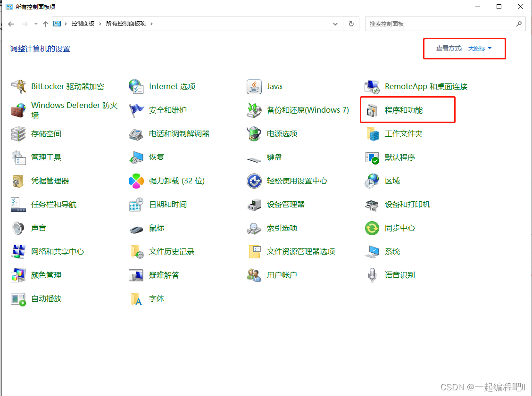Image resolution: width=532 pixels, height=396 pixels.
Task: Click the 所有控制面板项 breadcrumb segment
Action: (x=126, y=24)
